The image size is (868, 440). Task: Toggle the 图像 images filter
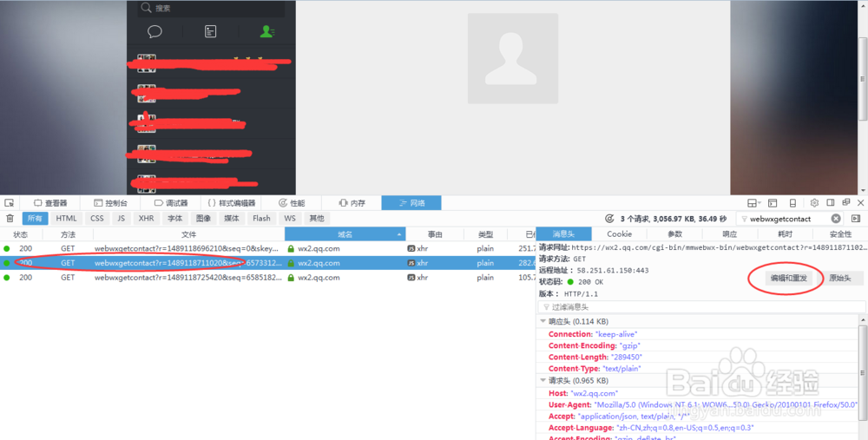click(x=204, y=218)
